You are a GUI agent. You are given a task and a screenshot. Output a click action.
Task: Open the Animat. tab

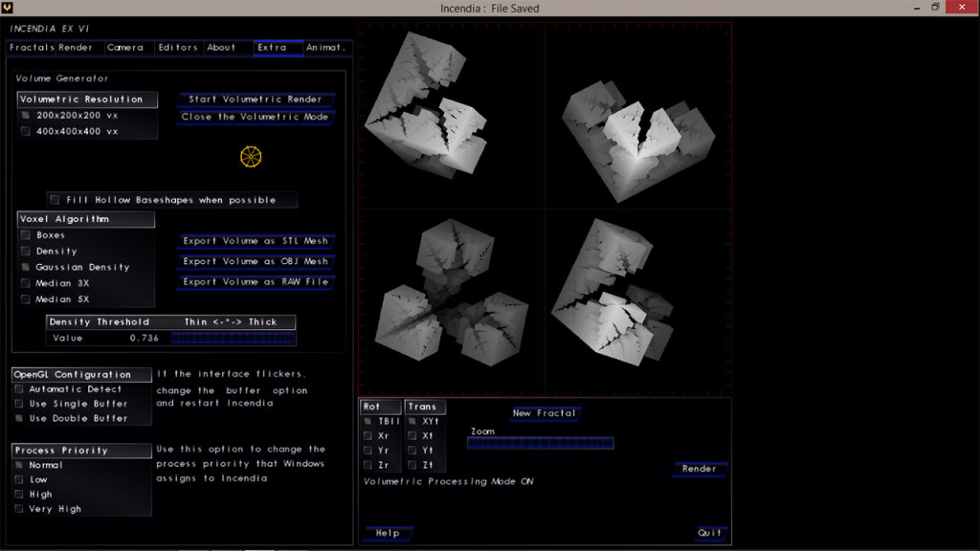click(x=325, y=48)
